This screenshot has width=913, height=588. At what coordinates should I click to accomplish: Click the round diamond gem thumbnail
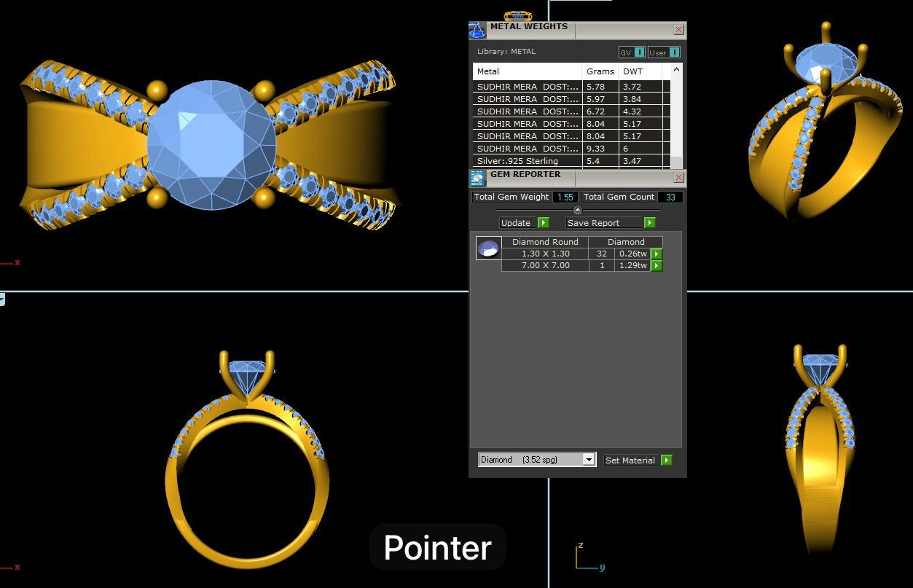pyautogui.click(x=487, y=248)
